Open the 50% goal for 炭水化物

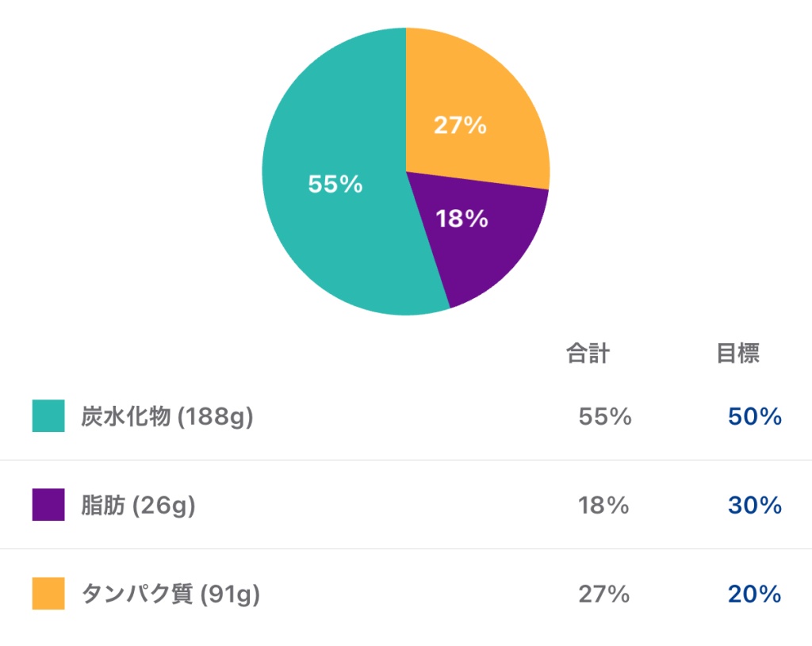point(754,417)
